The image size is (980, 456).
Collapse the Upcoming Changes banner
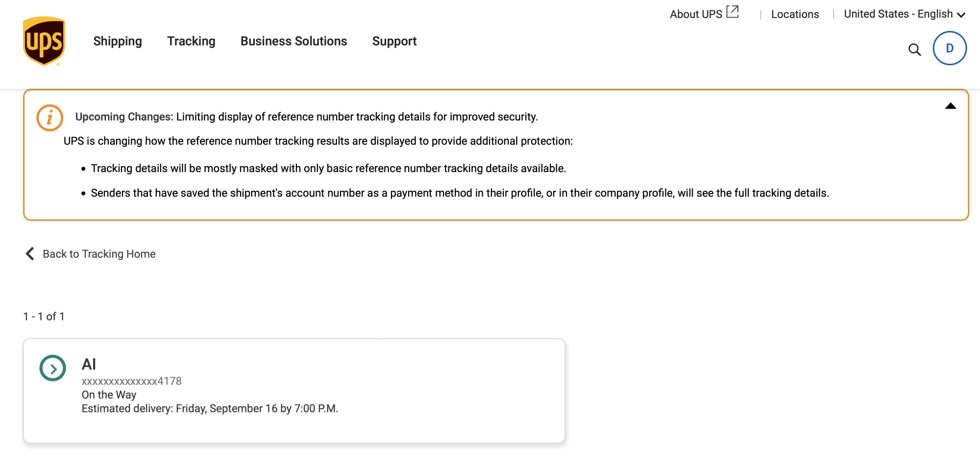pyautogui.click(x=950, y=106)
